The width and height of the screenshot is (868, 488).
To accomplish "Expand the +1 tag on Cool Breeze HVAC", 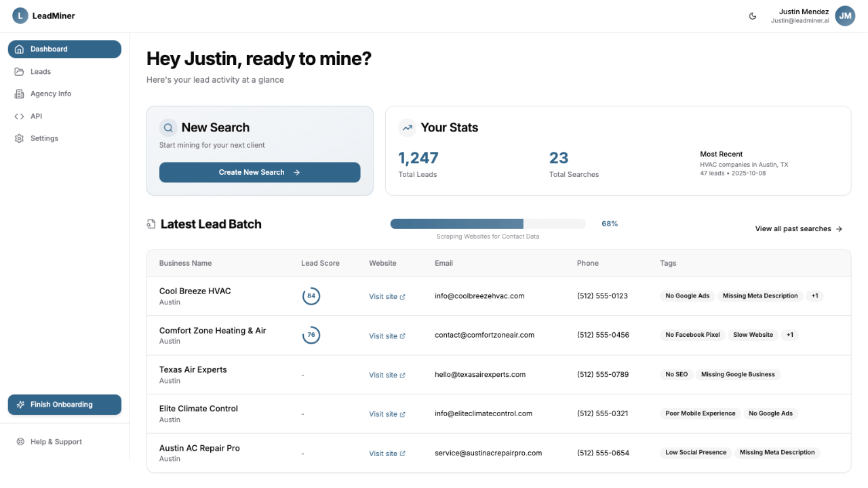I will tap(814, 296).
